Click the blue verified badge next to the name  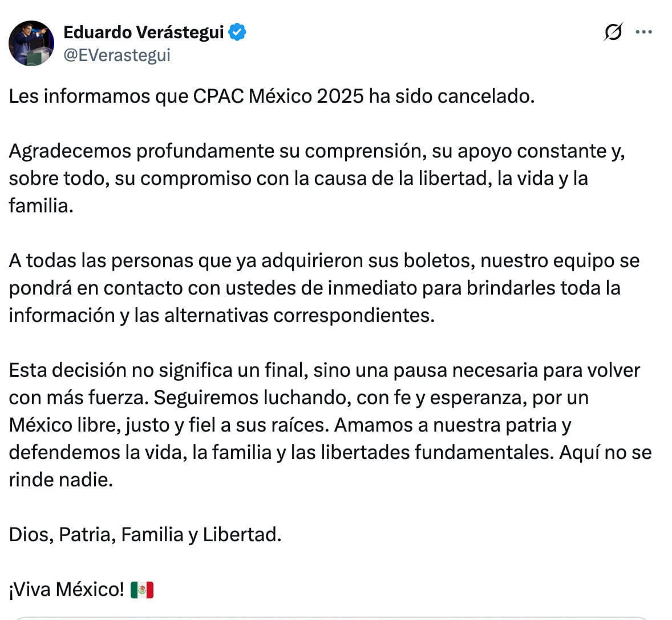[237, 33]
